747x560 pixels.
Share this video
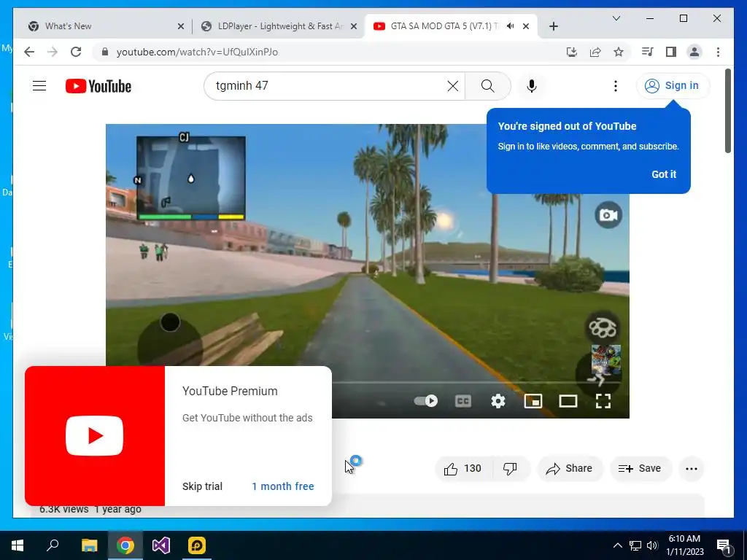tap(569, 469)
